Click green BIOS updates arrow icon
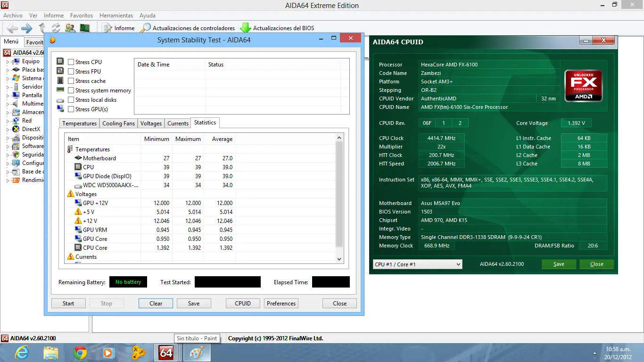The height and width of the screenshot is (362, 644). click(246, 28)
